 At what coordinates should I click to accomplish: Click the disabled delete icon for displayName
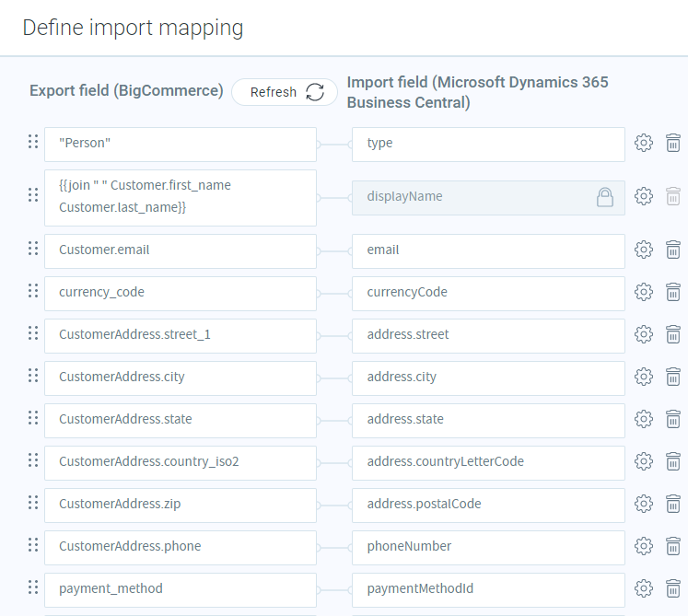coord(673,196)
